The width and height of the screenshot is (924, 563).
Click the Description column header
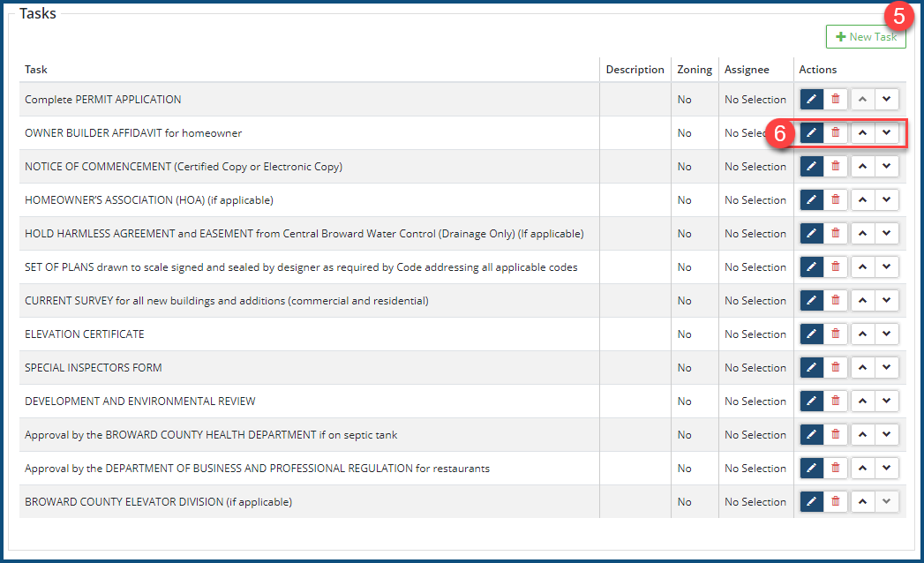(635, 70)
